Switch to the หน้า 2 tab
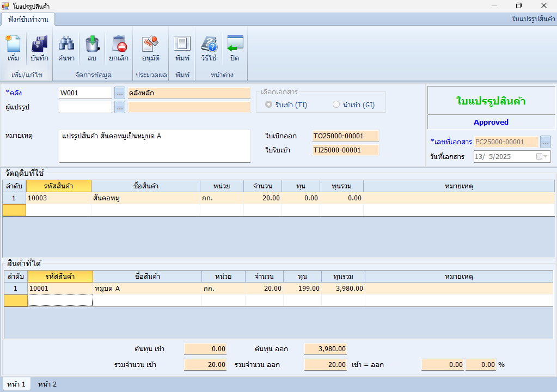 (x=47, y=384)
